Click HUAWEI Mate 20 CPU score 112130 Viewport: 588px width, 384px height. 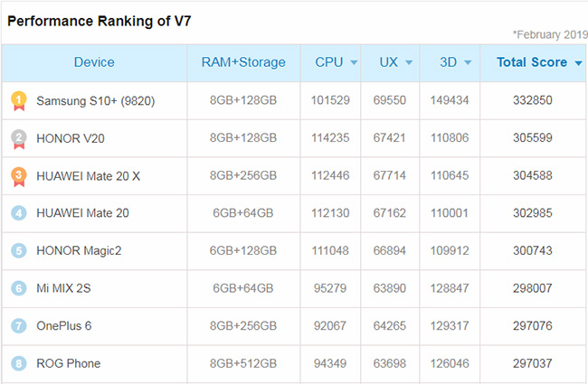tap(330, 213)
